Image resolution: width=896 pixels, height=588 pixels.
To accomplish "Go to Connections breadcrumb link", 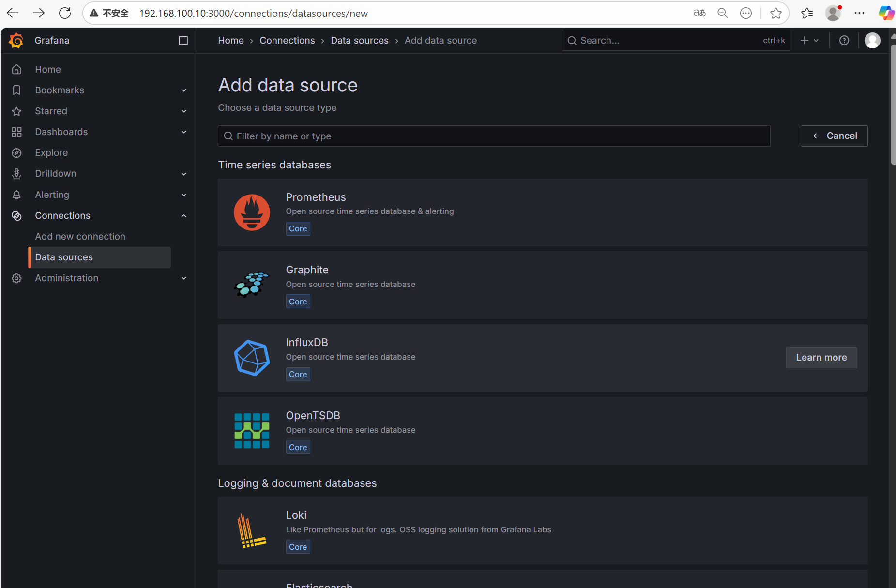I will pyautogui.click(x=287, y=41).
